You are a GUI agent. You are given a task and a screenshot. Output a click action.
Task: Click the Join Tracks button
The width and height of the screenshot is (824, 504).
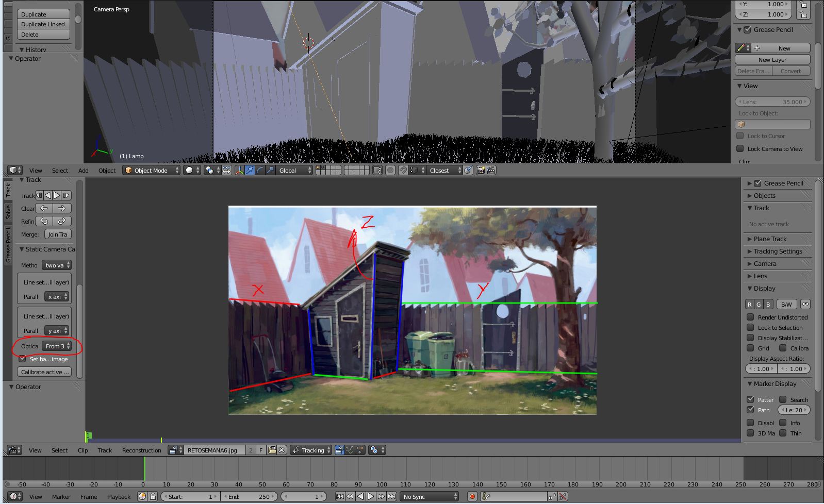point(58,234)
